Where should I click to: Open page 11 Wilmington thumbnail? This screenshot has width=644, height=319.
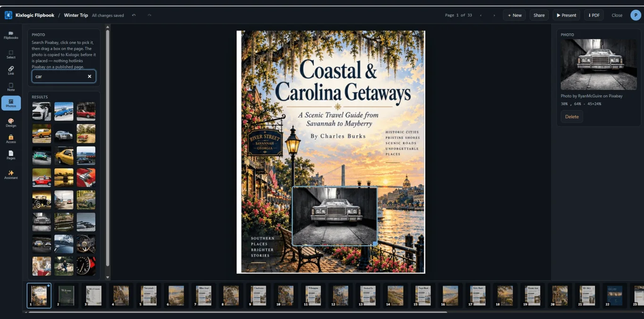pyautogui.click(x=313, y=296)
